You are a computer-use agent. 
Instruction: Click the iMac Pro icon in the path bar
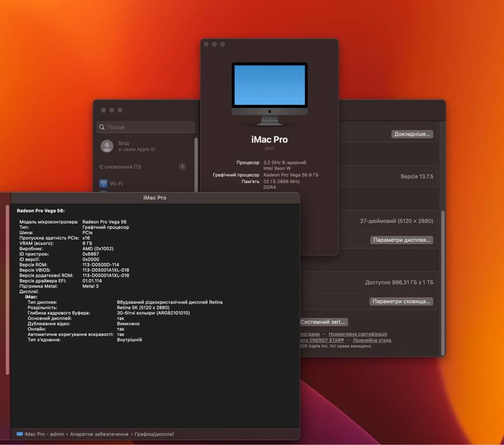click(20, 434)
